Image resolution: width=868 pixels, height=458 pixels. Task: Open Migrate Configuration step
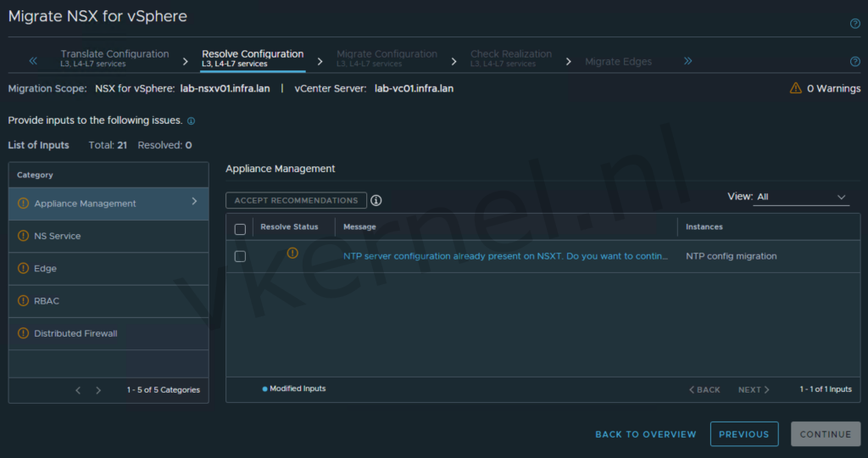point(387,58)
